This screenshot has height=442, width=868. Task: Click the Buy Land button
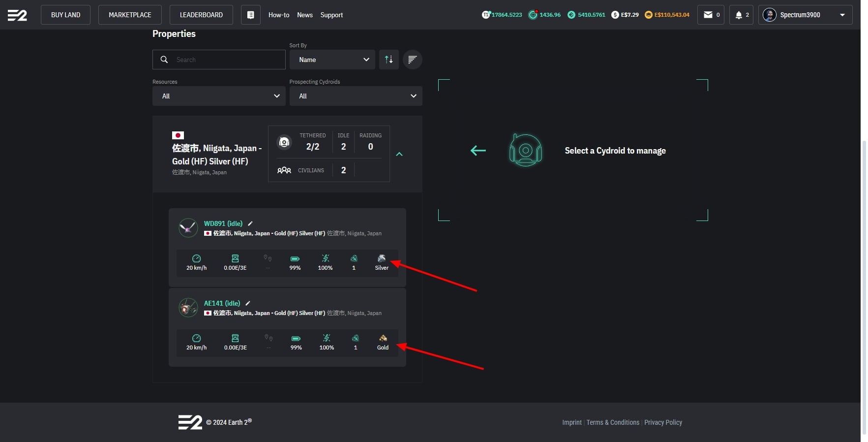65,15
